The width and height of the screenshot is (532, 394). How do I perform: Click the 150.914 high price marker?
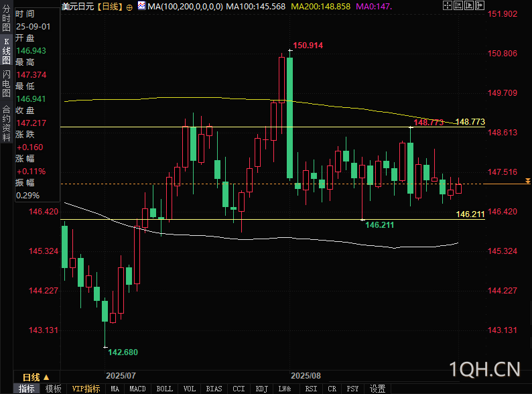point(308,46)
